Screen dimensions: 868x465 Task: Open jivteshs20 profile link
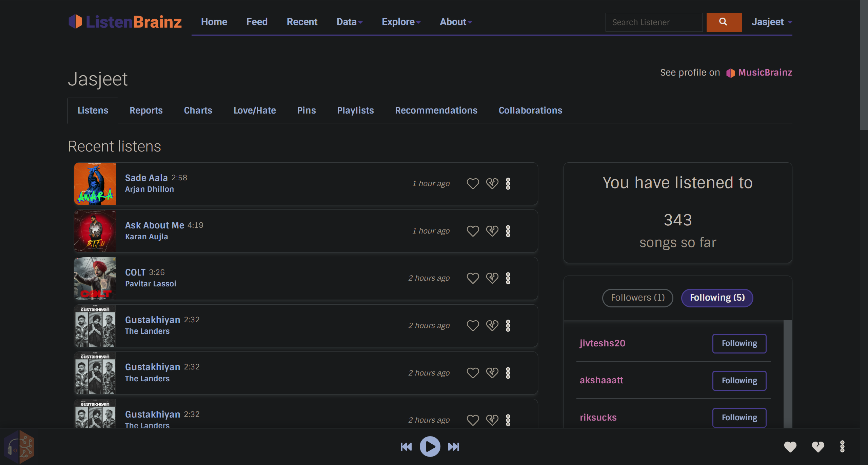(x=603, y=343)
